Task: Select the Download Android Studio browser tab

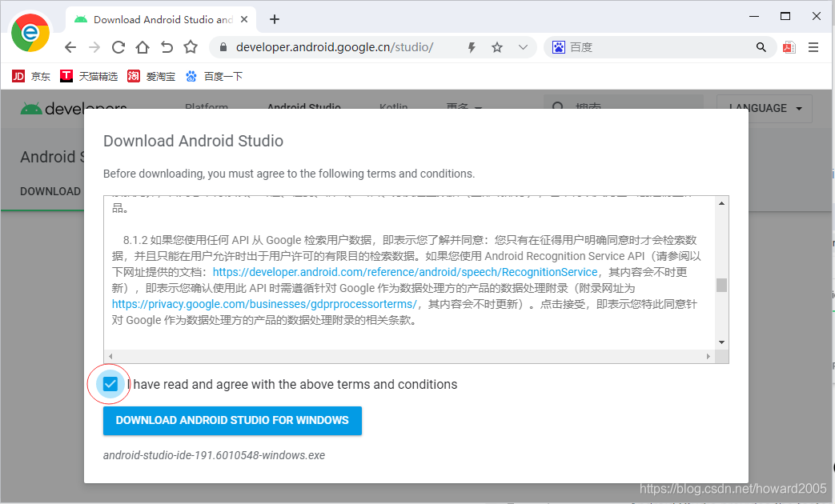Action: click(x=162, y=20)
